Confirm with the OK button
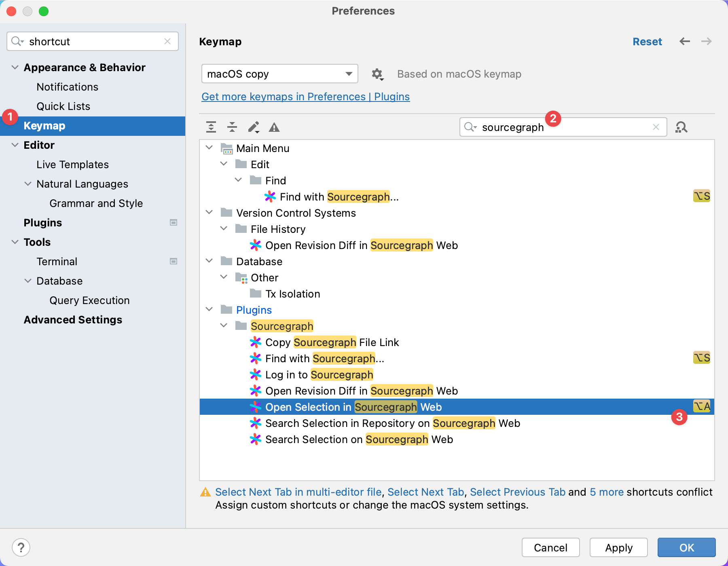 [686, 547]
